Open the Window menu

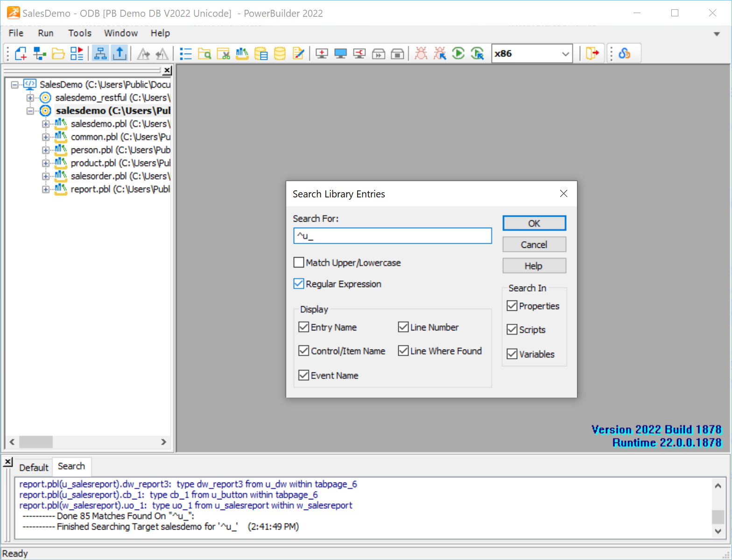[121, 33]
